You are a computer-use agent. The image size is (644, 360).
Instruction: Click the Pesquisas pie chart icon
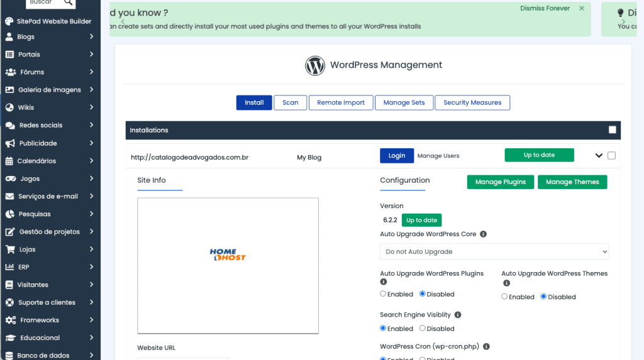pos(10,214)
